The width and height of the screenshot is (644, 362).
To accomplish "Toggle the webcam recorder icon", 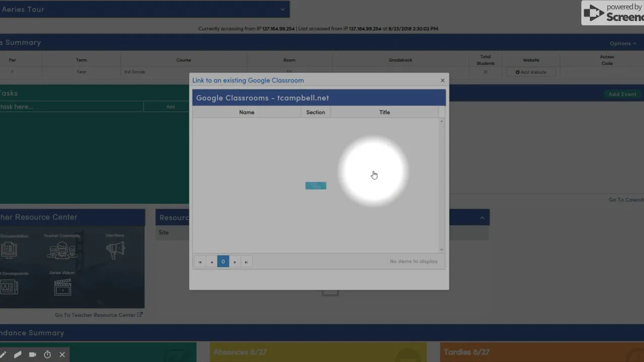I will click(x=33, y=354).
